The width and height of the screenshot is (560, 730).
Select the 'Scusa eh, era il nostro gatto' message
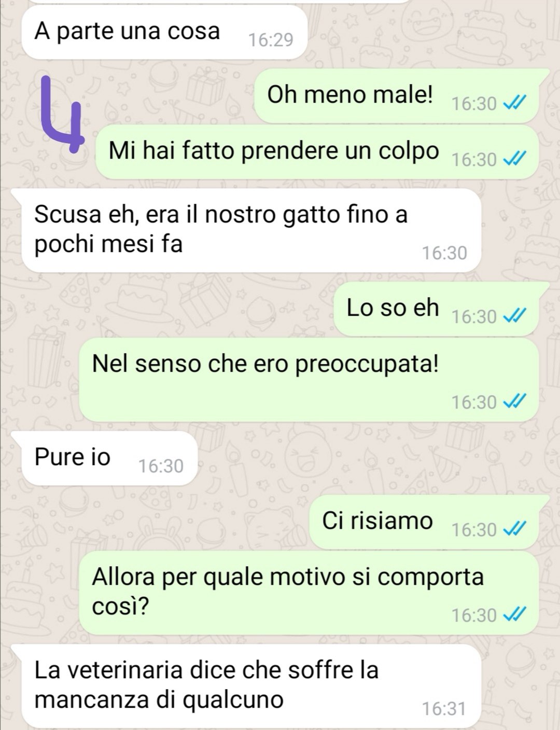[246, 230]
